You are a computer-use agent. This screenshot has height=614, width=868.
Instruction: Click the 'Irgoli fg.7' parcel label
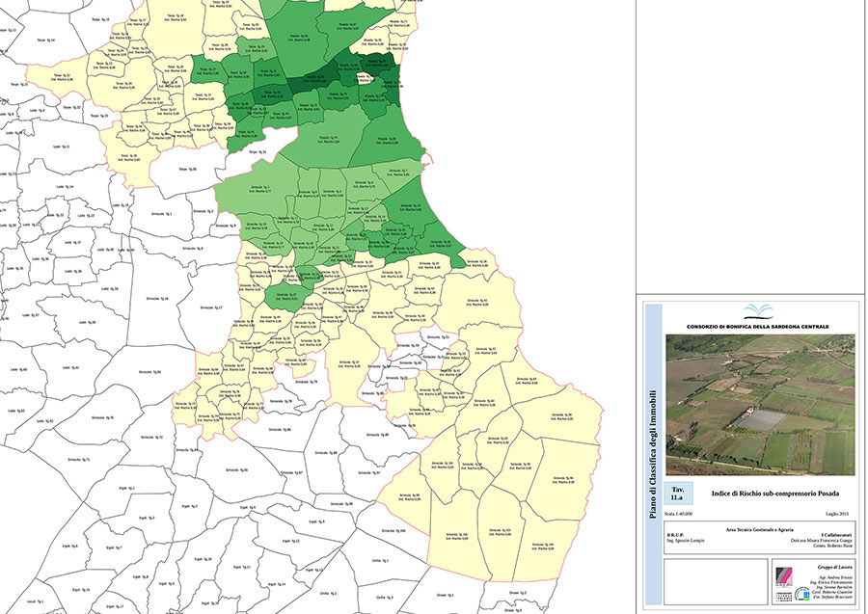point(114,547)
